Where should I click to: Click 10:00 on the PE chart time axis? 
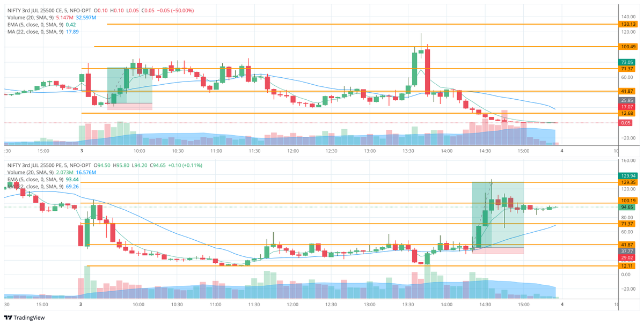(x=138, y=304)
